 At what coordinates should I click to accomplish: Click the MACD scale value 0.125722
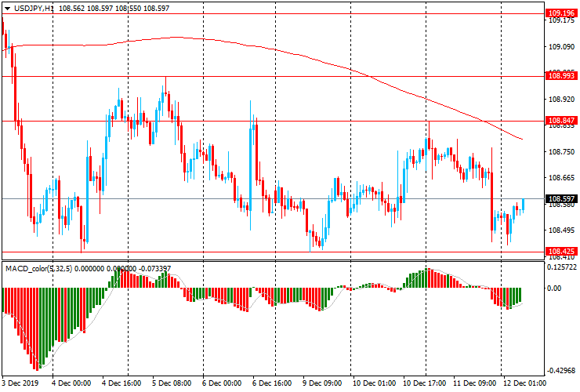(x=561, y=268)
